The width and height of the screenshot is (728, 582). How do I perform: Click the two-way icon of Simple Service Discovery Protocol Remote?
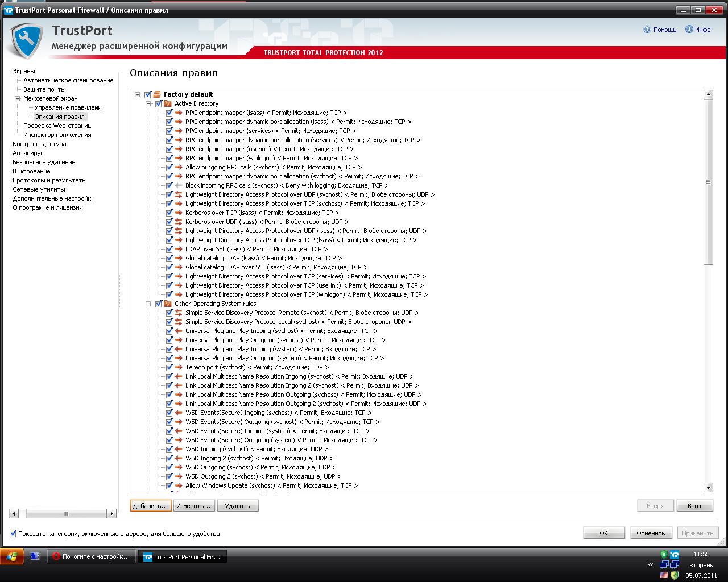point(179,313)
